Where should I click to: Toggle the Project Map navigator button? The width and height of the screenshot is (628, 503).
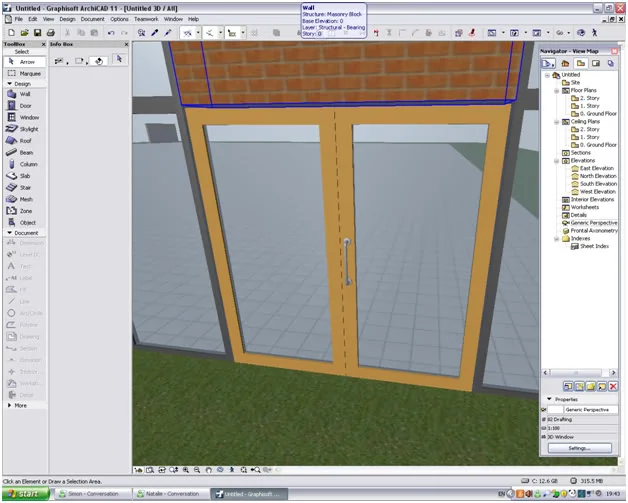565,63
